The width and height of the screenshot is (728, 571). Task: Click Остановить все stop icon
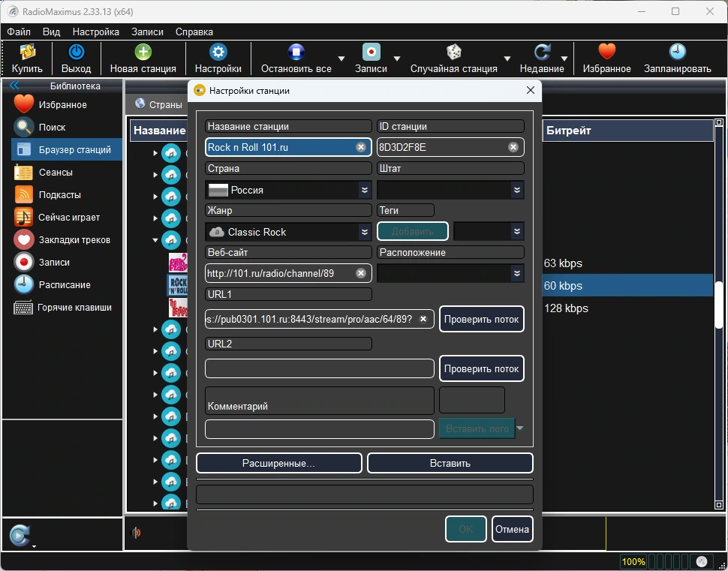[x=296, y=52]
